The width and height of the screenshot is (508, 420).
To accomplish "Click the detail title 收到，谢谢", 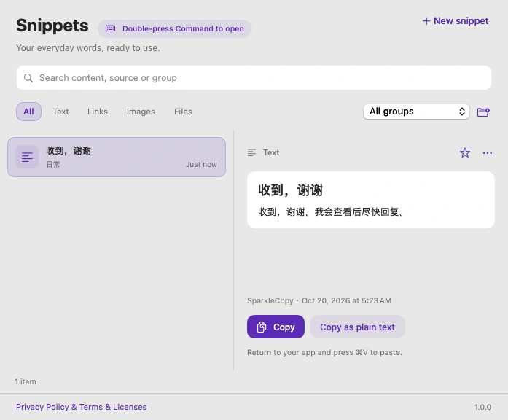I will [290, 190].
